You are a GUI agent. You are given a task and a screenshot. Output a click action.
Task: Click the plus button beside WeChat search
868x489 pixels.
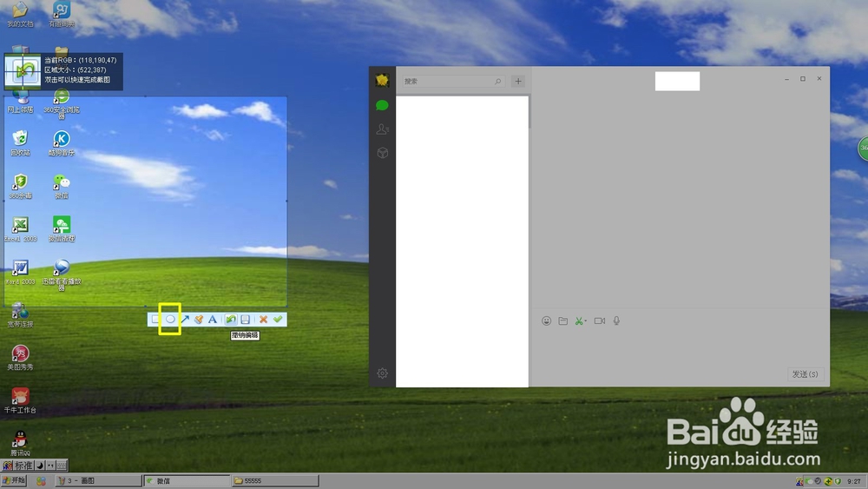[518, 81]
